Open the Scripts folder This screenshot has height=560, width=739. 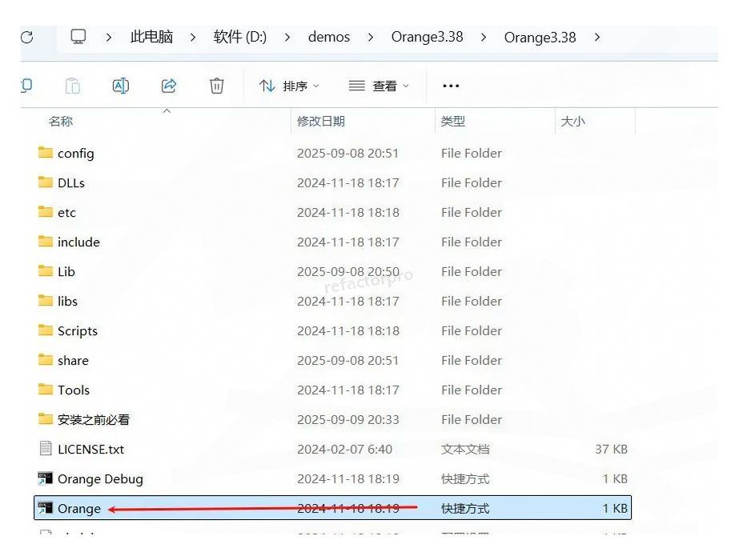click(76, 330)
